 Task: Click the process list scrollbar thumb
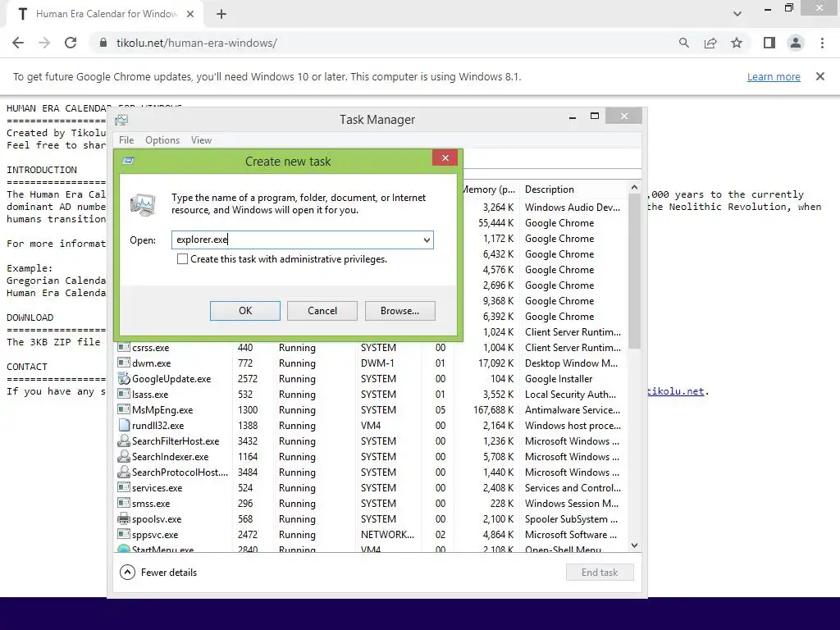click(x=634, y=271)
